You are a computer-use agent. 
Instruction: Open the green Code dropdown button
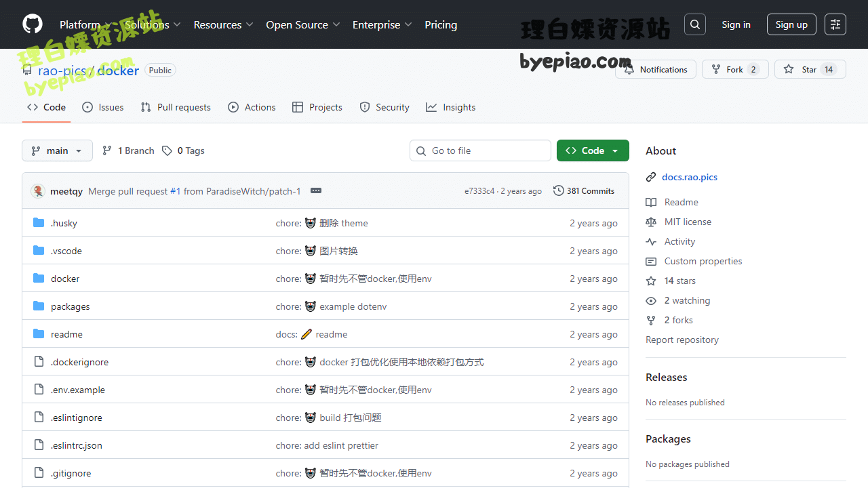(x=593, y=150)
